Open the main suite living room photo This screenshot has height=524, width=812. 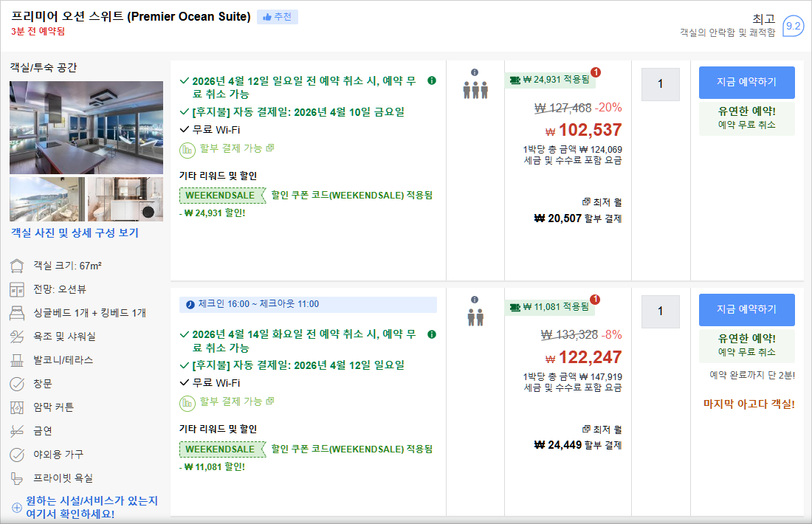[x=86, y=127]
